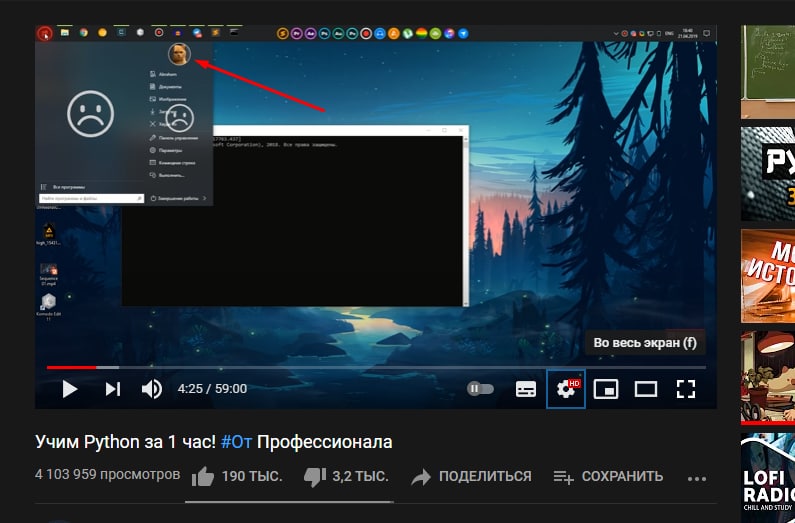Like the video with 190 ТЫС.
795x523 pixels.
coord(237,477)
